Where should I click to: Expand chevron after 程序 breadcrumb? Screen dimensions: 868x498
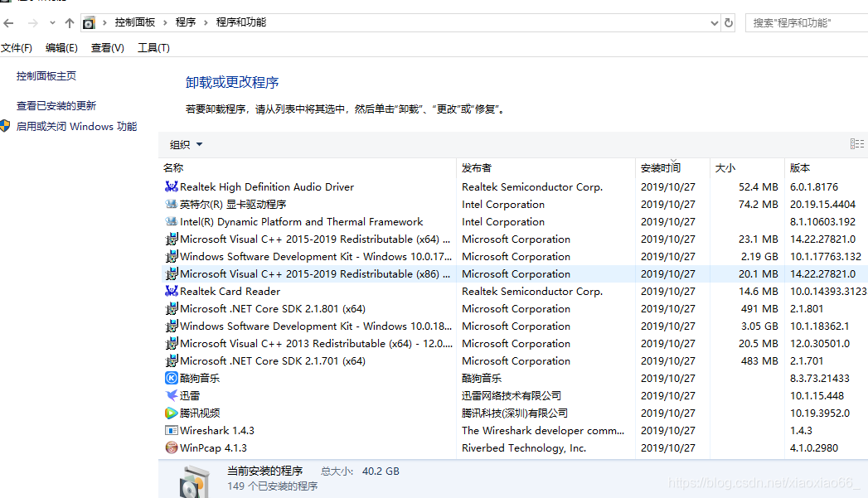coord(206,22)
